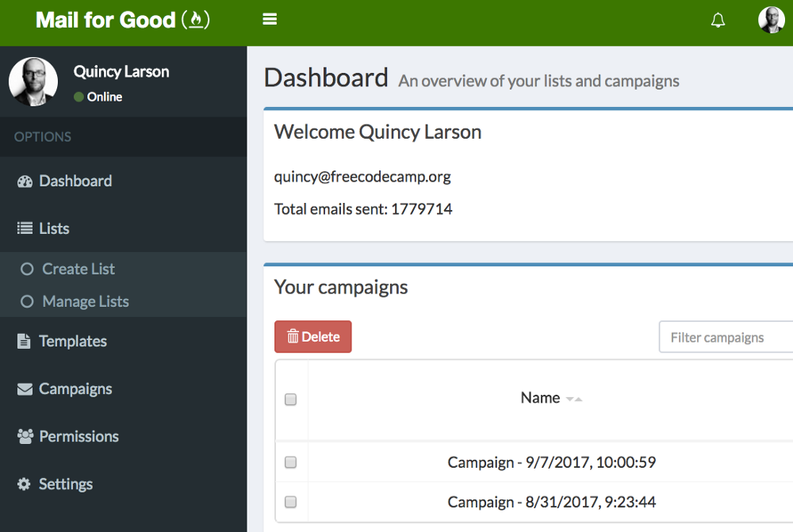
Task: Click the Dashboard gauge icon
Action: 25,182
